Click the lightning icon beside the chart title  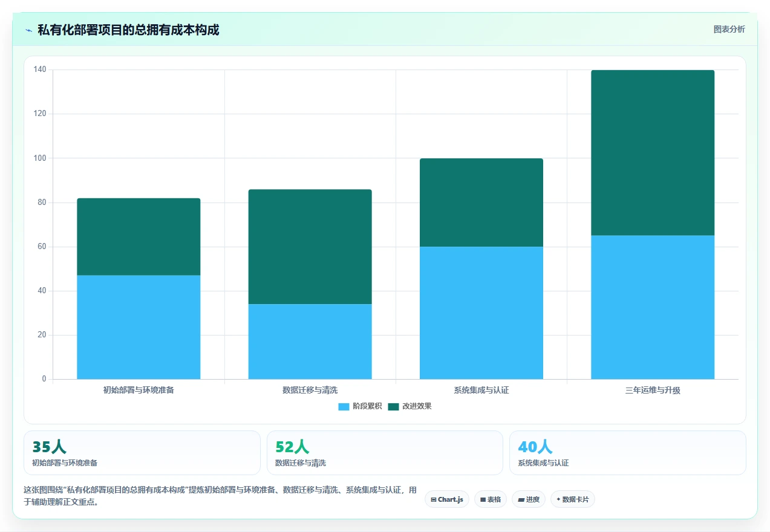[x=28, y=30]
